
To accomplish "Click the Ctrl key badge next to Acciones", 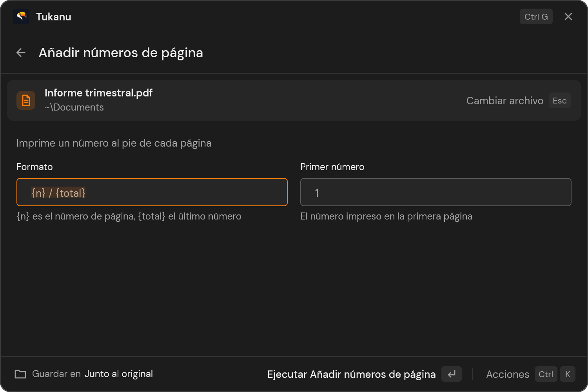I will 546,374.
